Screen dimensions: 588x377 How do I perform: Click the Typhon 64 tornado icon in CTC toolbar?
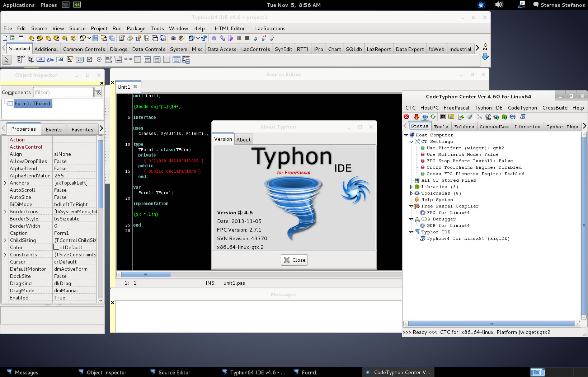[x=522, y=117]
